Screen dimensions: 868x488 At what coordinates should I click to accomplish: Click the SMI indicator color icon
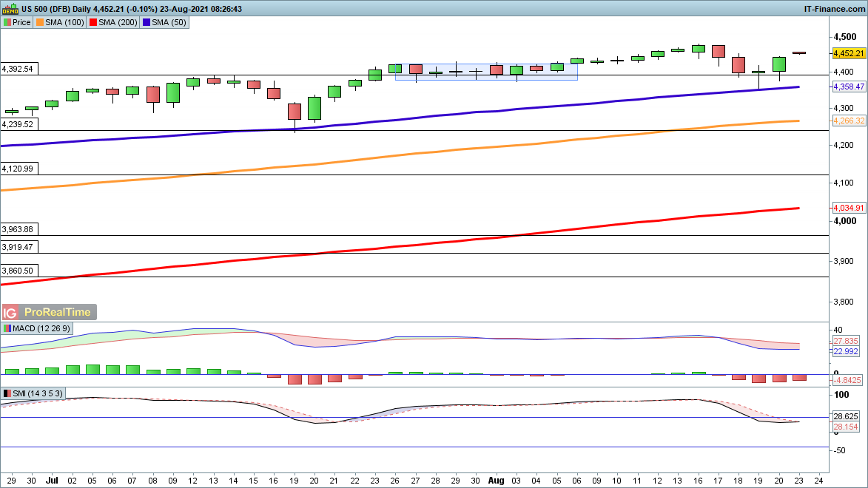tap(7, 393)
